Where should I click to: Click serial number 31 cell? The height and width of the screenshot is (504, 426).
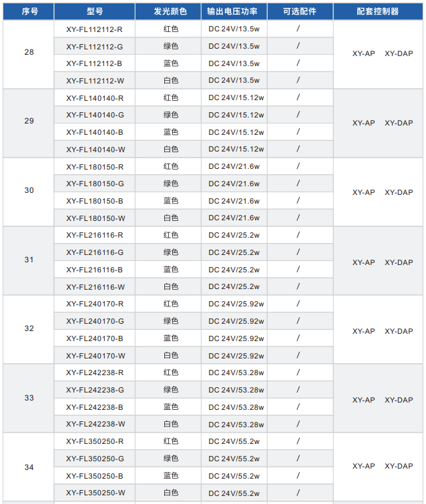point(29,260)
